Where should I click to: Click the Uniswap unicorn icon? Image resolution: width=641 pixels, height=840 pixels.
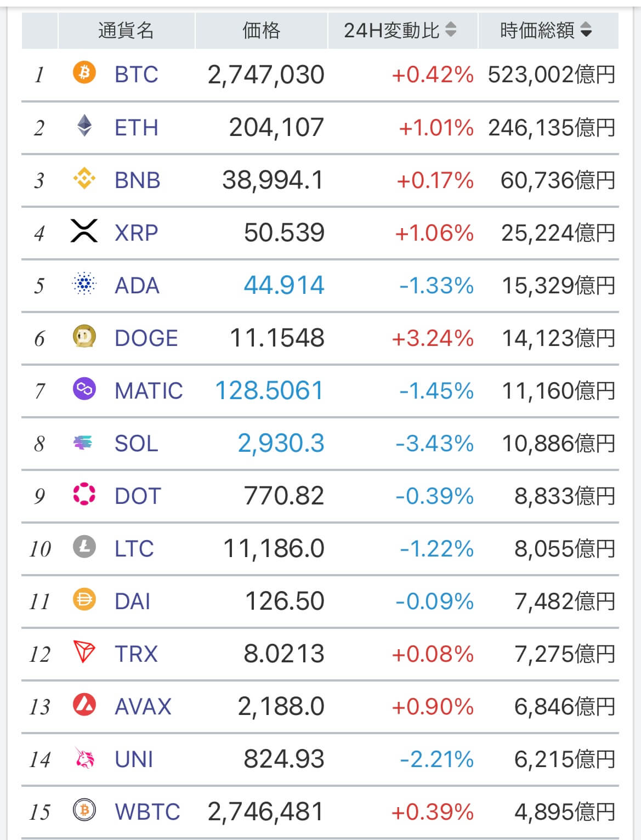pos(84,758)
